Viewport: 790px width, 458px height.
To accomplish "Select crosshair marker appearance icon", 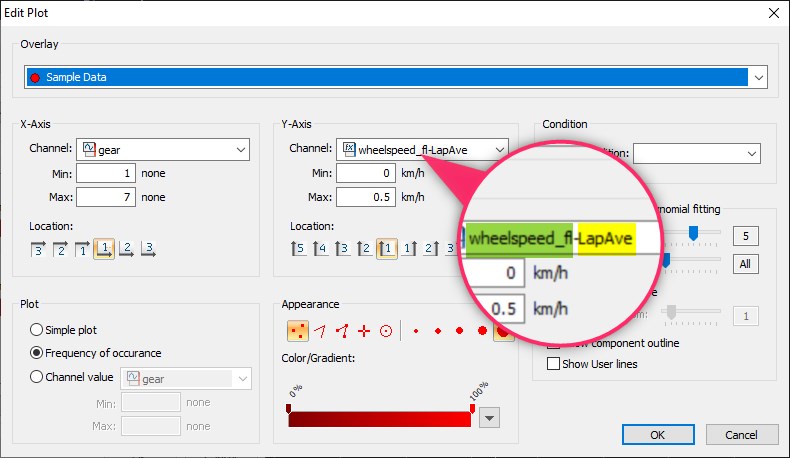I will (364, 329).
